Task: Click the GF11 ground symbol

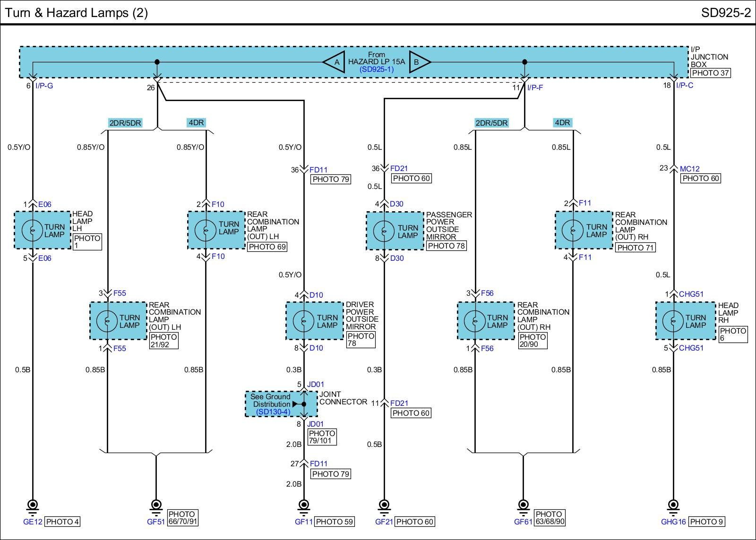Action: [x=304, y=505]
